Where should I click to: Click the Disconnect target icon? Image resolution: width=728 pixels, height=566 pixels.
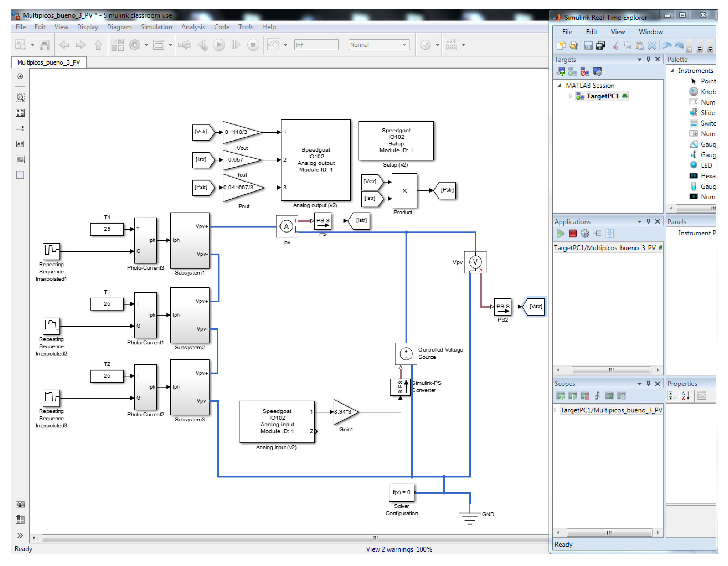585,71
